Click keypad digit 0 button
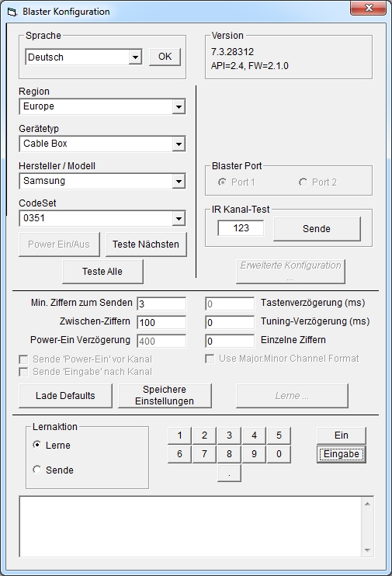Image resolution: width=392 pixels, height=576 pixels. 279,454
